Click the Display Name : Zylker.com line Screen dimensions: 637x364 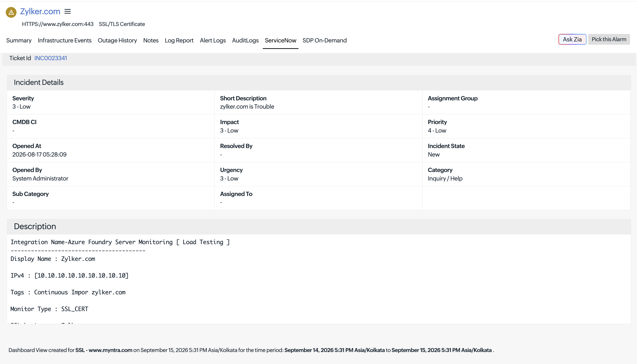[53, 259]
